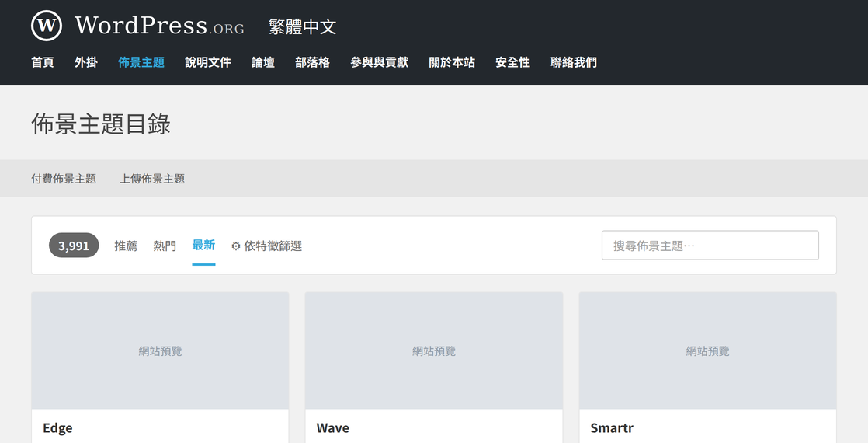Open the Edge theme preview thumbnail
868x443 pixels.
tap(160, 351)
